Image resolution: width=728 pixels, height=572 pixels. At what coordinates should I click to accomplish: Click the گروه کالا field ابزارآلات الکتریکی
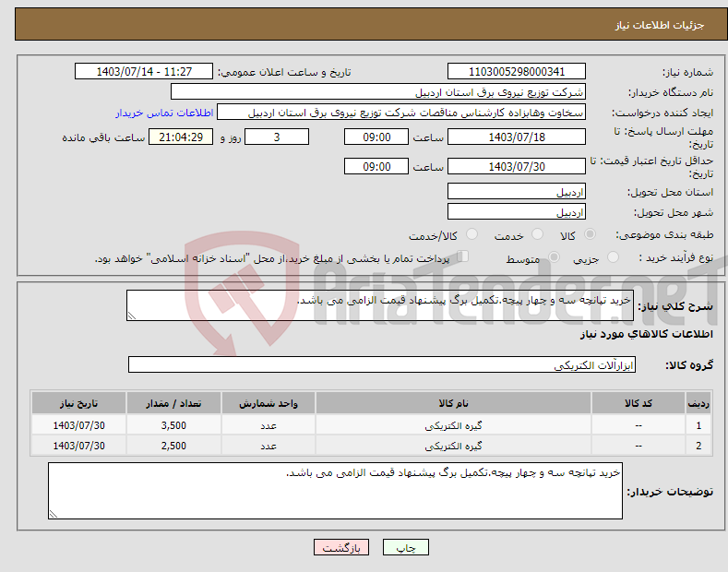click(x=382, y=364)
